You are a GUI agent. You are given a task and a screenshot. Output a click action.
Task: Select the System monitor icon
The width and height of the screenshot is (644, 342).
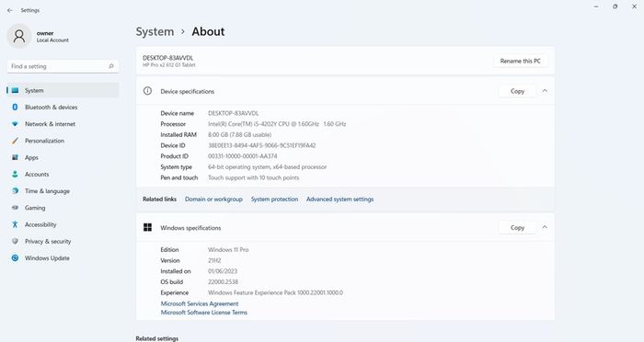[x=16, y=90]
